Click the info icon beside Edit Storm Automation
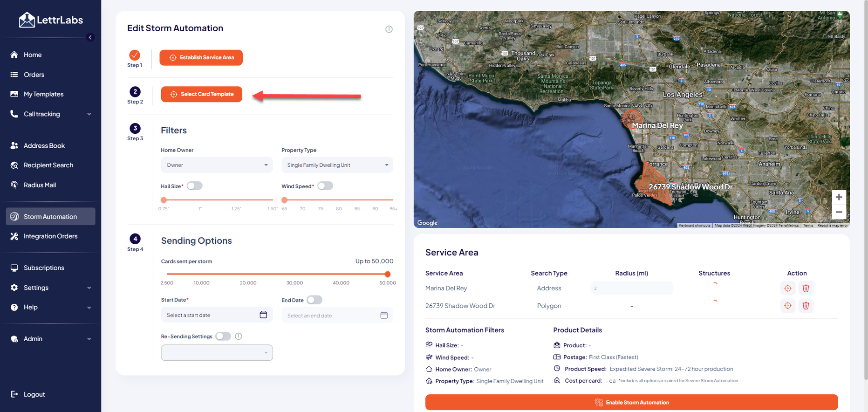 coord(389,29)
